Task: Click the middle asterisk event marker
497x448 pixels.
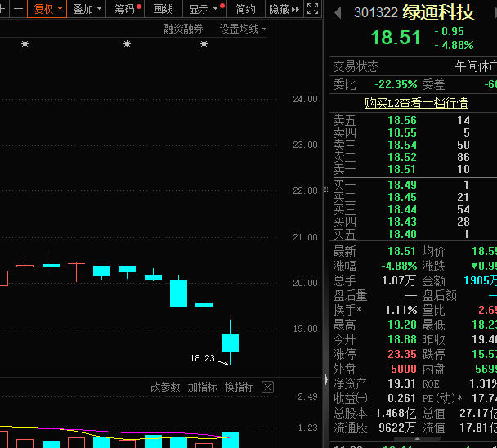Action: coord(127,44)
